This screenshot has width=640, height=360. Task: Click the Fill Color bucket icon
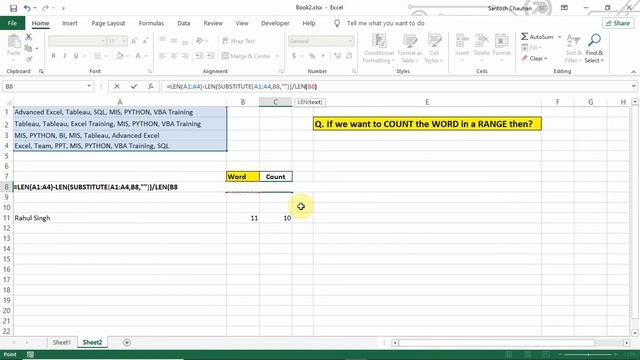(x=119, y=56)
